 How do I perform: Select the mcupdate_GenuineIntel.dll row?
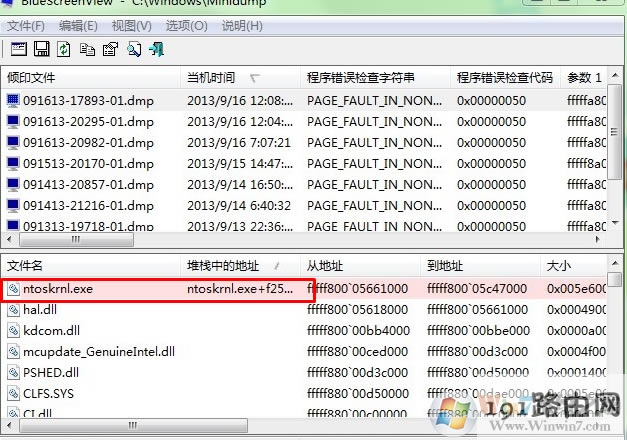point(304,352)
